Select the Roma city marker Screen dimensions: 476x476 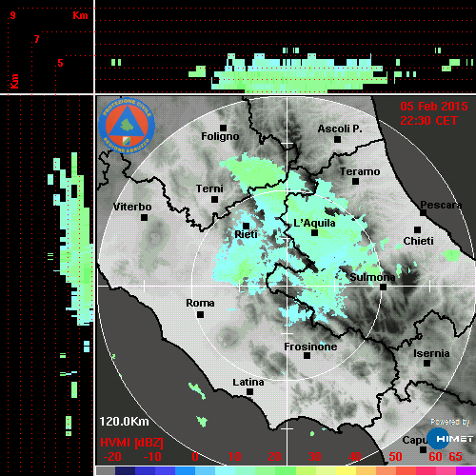point(200,315)
